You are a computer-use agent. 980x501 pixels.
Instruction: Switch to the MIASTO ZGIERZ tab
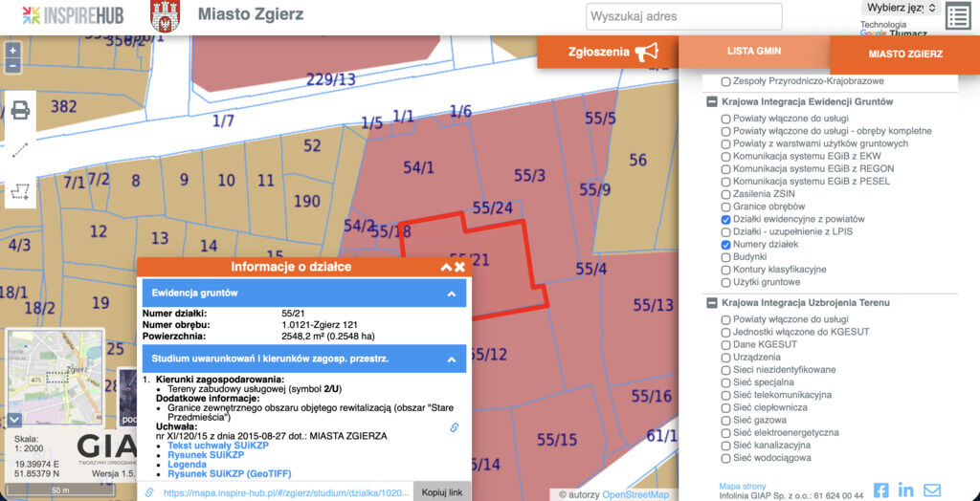[x=904, y=54]
